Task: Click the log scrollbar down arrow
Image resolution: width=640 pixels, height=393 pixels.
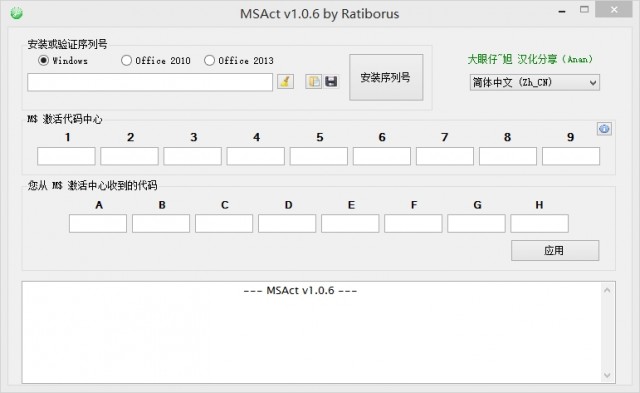Action: click(607, 375)
